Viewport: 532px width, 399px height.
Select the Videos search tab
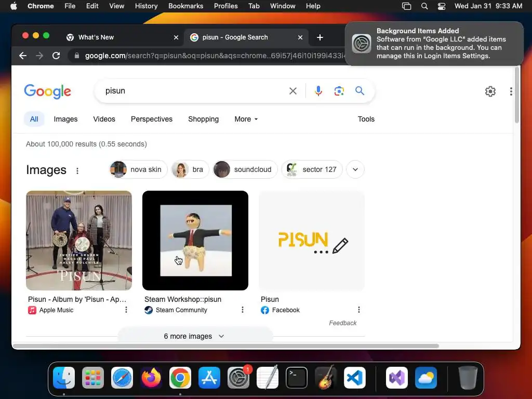coord(104,119)
